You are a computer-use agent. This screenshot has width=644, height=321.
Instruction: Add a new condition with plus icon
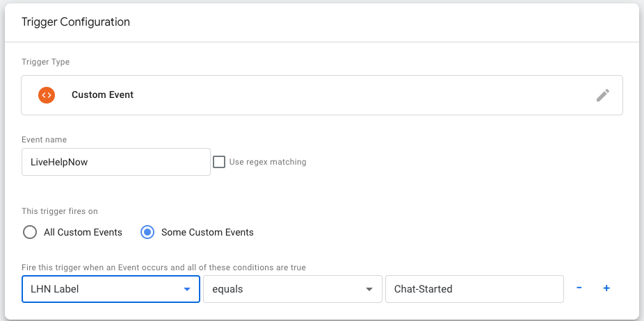point(606,288)
